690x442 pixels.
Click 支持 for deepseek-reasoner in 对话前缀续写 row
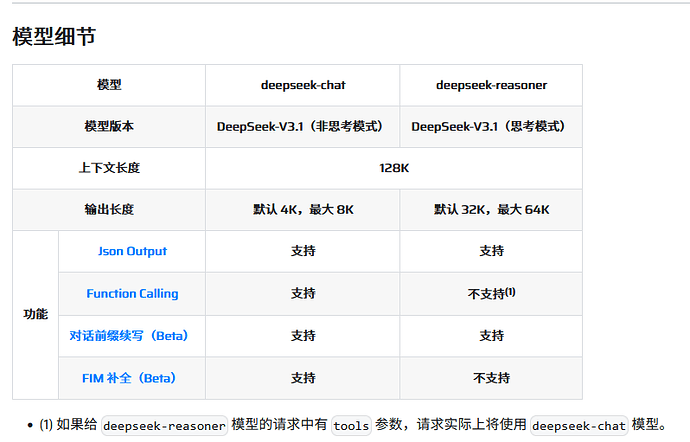[491, 335]
